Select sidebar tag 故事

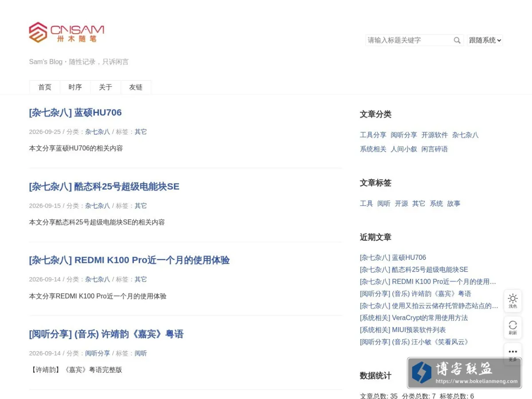(x=454, y=203)
